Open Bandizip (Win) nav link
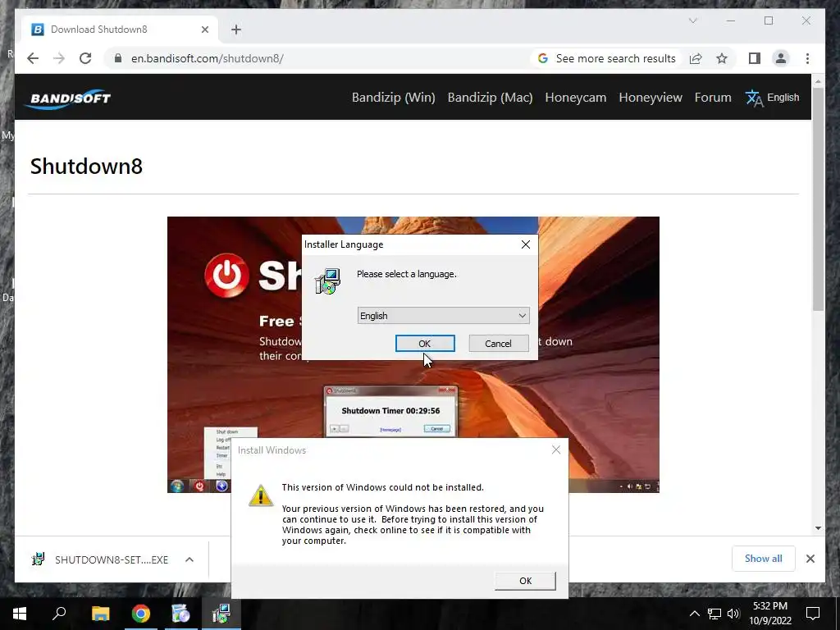840x630 pixels. click(x=393, y=98)
